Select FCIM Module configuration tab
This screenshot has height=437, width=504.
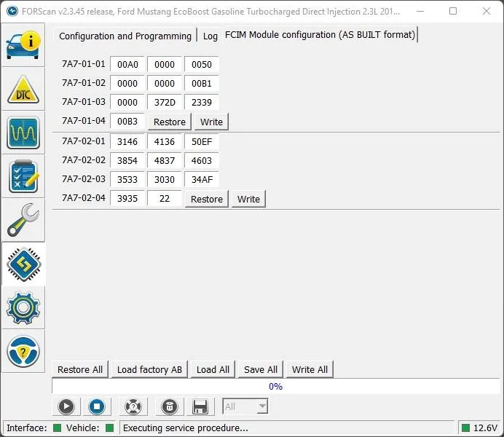point(320,35)
